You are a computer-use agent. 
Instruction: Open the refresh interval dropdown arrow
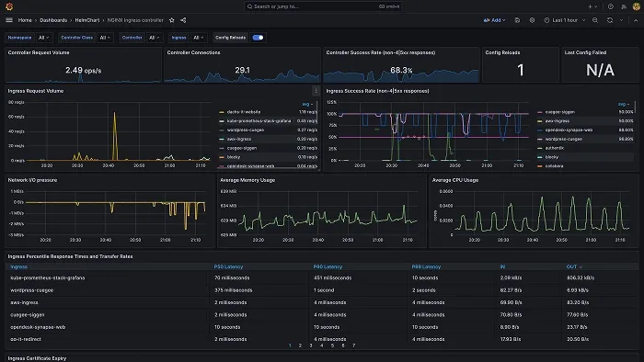(621, 20)
